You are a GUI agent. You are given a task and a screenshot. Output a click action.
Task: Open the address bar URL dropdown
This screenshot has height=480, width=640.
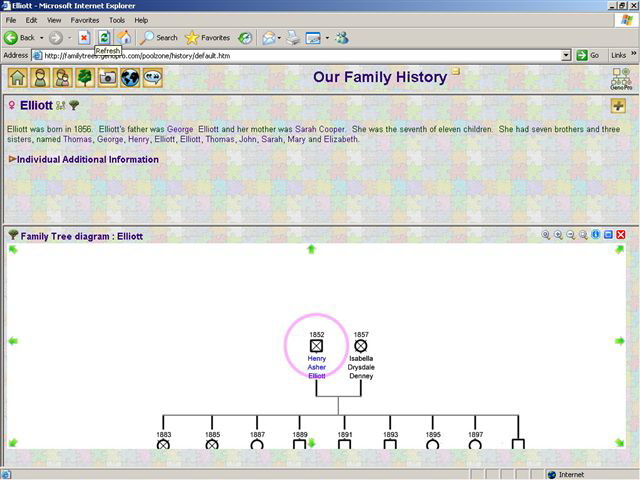(567, 55)
